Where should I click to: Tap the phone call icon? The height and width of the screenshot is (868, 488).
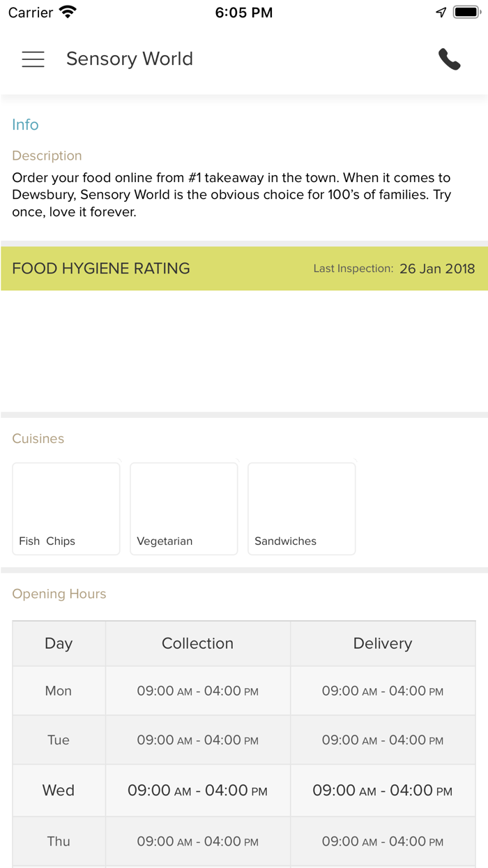(449, 59)
